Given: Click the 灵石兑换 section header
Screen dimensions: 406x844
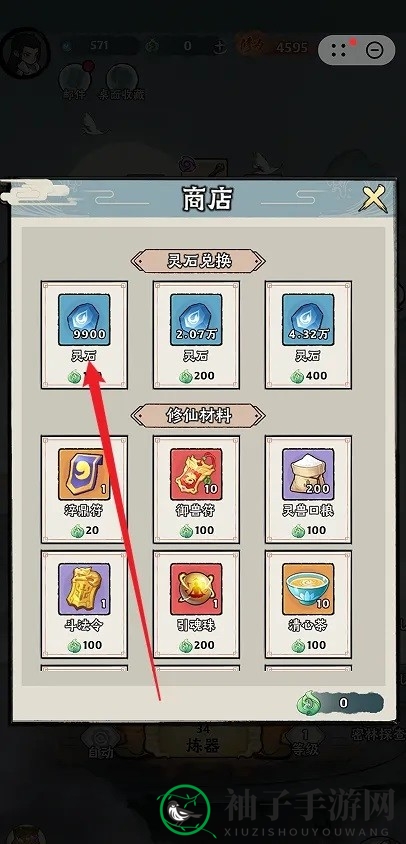Looking at the screenshot, I should [x=198, y=261].
